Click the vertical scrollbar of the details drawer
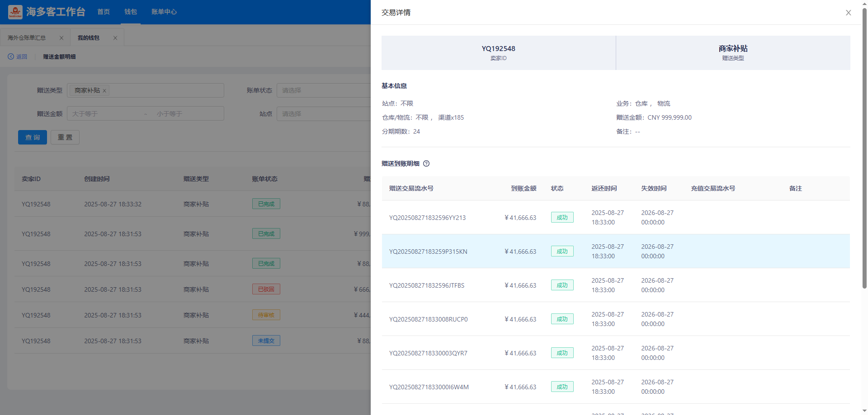This screenshot has width=868, height=415. click(x=864, y=149)
